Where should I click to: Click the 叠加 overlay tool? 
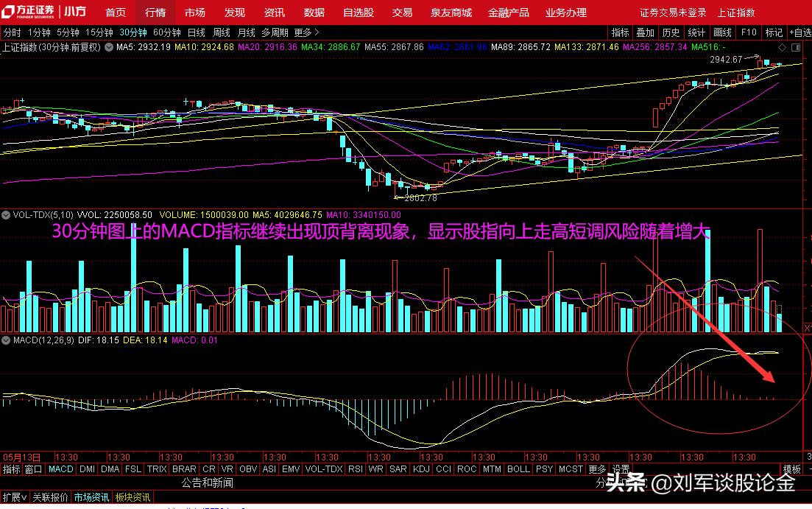pos(645,32)
